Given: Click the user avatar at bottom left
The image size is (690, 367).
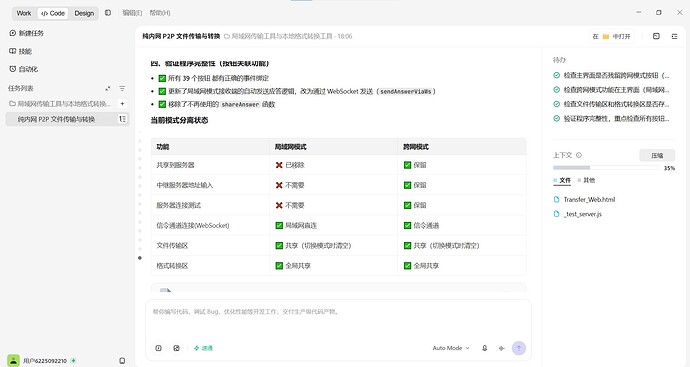Looking at the screenshot, I should tap(13, 360).
